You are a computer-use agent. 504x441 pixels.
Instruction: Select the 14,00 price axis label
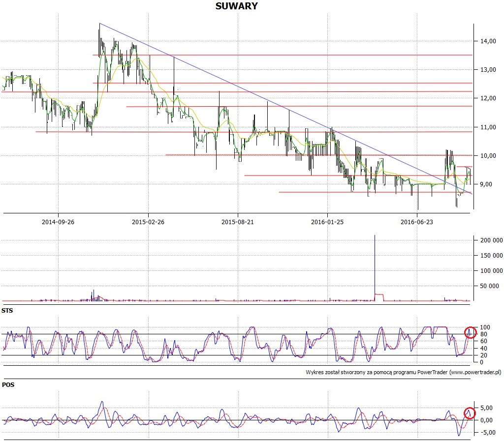coord(488,41)
